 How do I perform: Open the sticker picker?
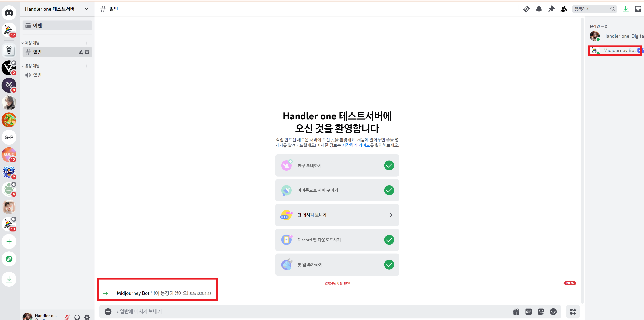(x=541, y=312)
